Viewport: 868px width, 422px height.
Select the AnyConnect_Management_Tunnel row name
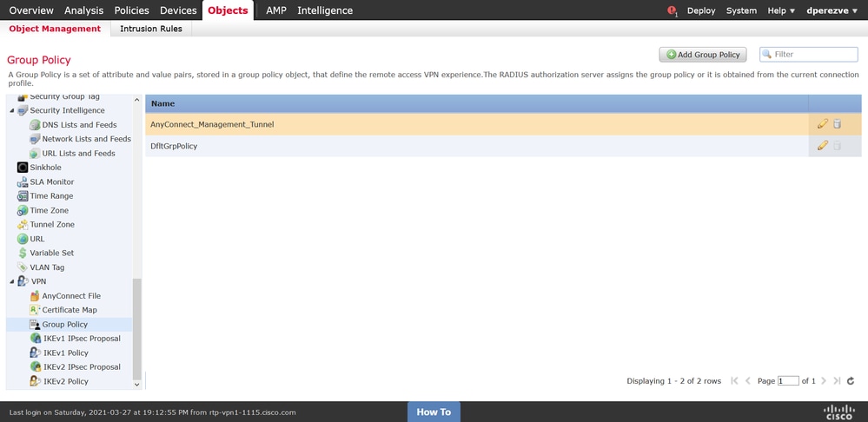pyautogui.click(x=212, y=124)
